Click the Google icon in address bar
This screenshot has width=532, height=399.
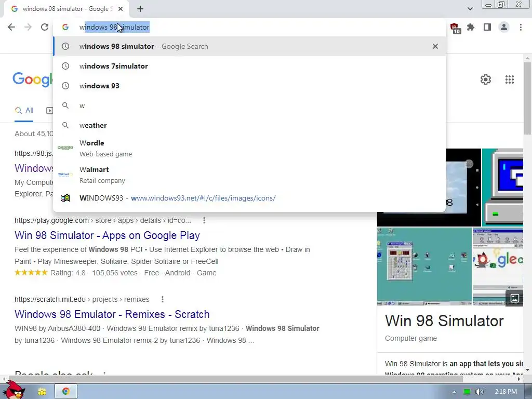point(65,27)
